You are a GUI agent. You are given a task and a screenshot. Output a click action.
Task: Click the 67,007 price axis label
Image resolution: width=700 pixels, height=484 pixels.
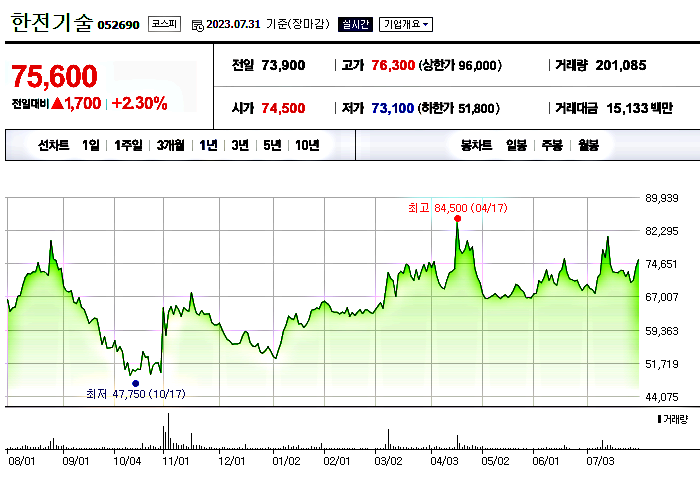point(662,297)
